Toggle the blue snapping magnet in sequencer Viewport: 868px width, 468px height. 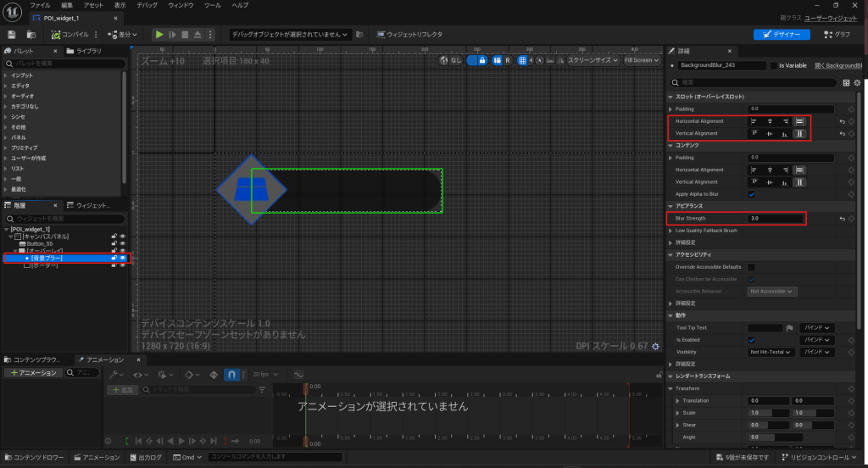coord(231,374)
